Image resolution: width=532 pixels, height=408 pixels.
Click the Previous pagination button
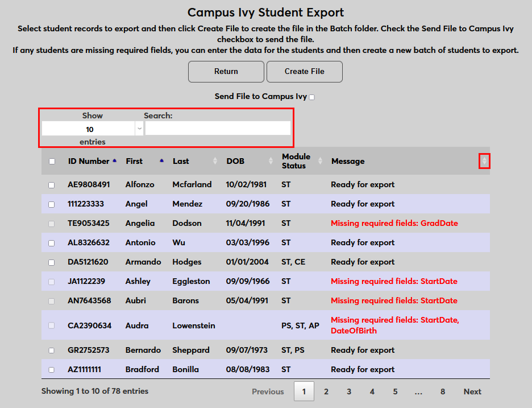point(268,391)
